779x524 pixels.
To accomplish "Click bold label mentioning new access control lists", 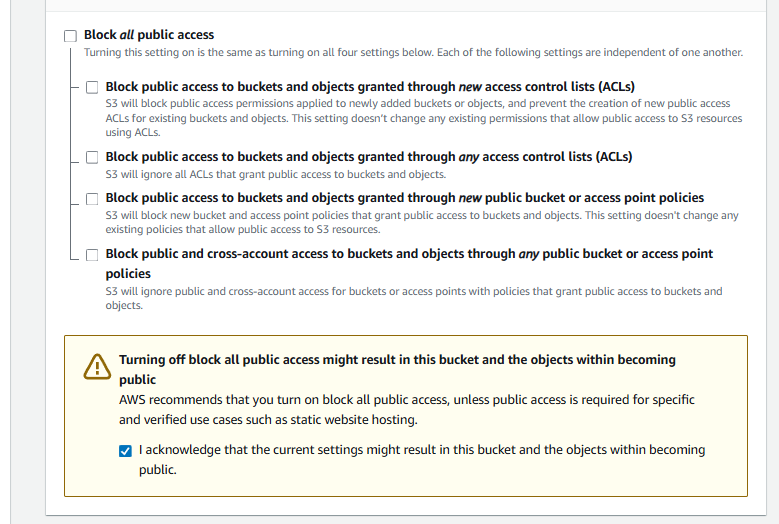I will [x=369, y=87].
